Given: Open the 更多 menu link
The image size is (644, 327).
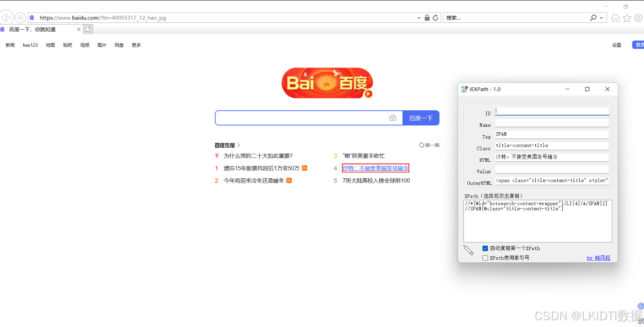Looking at the screenshot, I should pyautogui.click(x=136, y=45).
